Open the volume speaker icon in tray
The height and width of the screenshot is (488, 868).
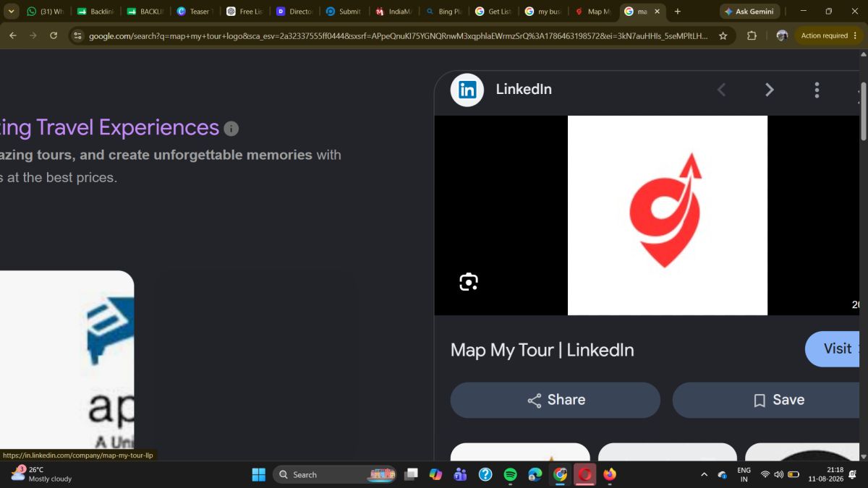(779, 474)
